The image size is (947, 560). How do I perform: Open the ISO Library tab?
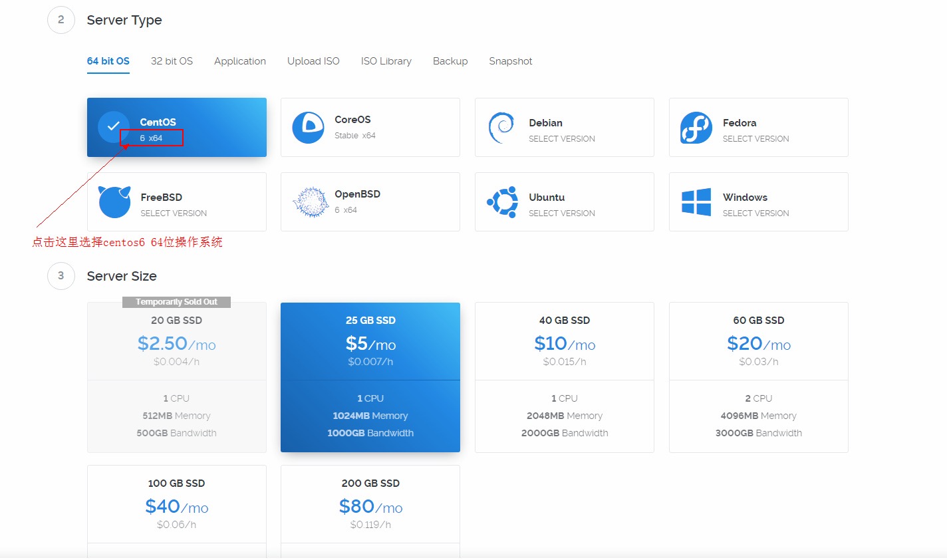386,61
